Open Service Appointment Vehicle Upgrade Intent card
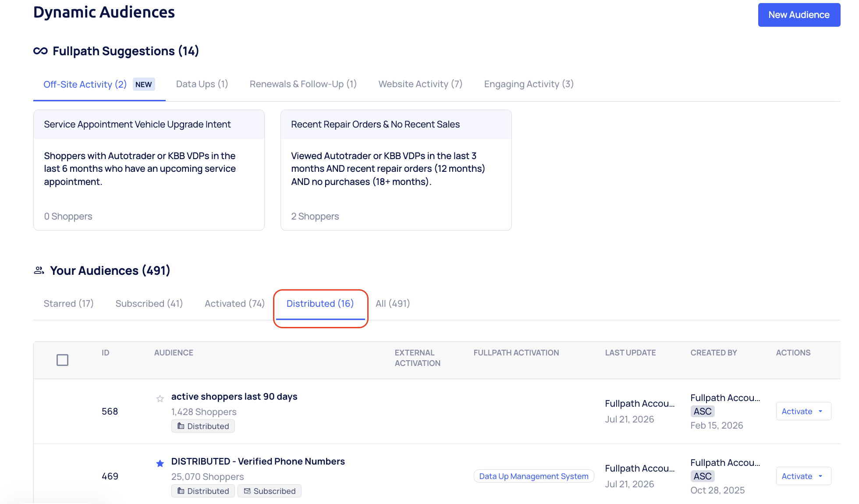 click(x=149, y=170)
